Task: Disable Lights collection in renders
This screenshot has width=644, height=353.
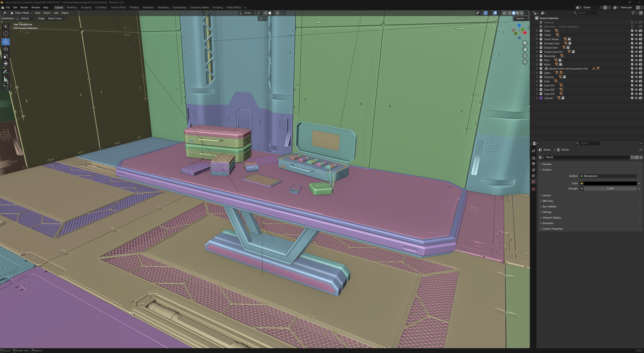Action: 640,73
